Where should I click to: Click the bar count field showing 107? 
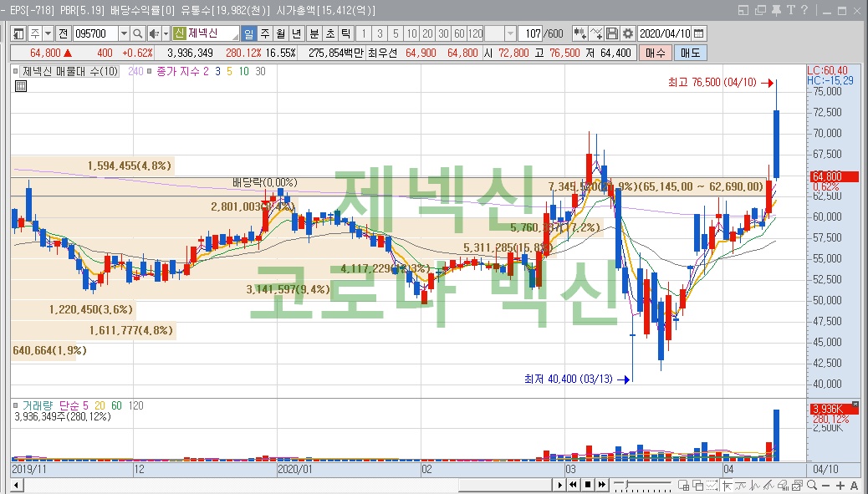531,33
